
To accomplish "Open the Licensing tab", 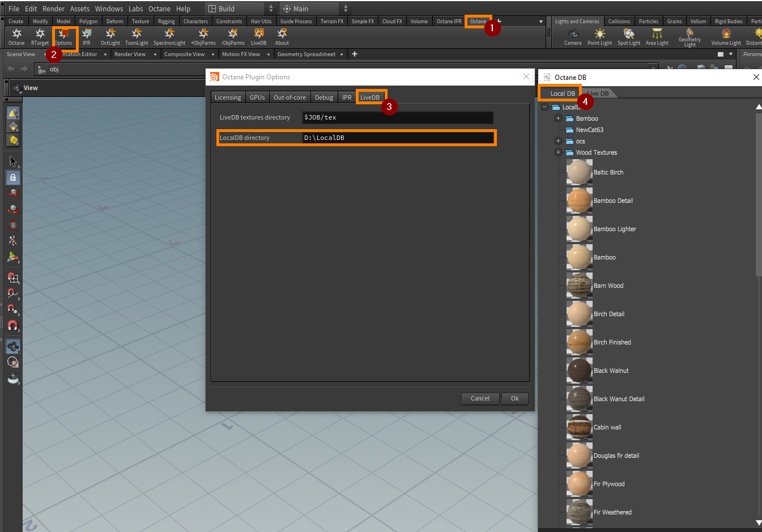I will point(228,97).
